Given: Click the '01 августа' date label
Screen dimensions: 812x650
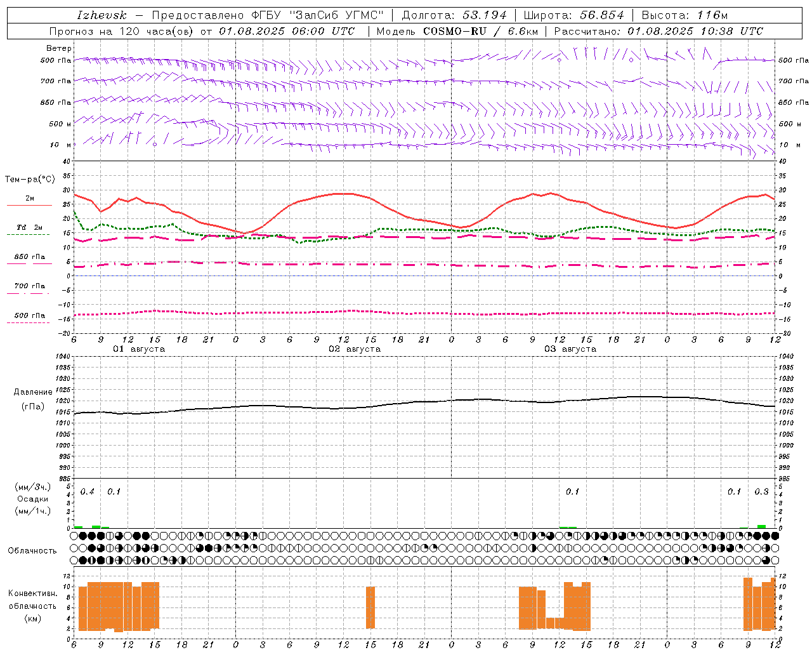Looking at the screenshot, I should tap(139, 349).
